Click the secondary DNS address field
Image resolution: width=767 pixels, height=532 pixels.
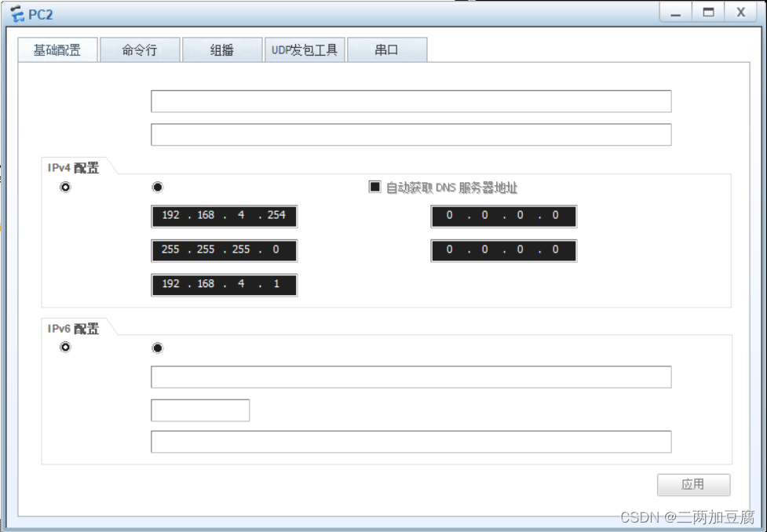pos(503,250)
